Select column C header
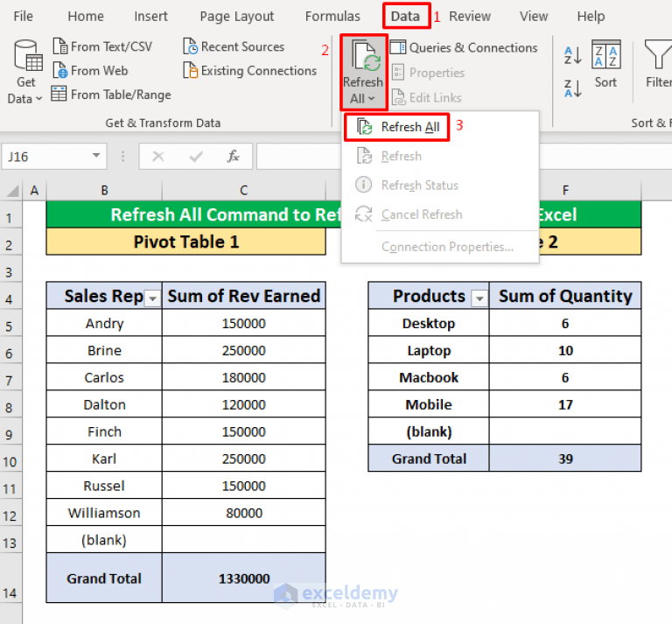This screenshot has width=672, height=624. [x=244, y=190]
